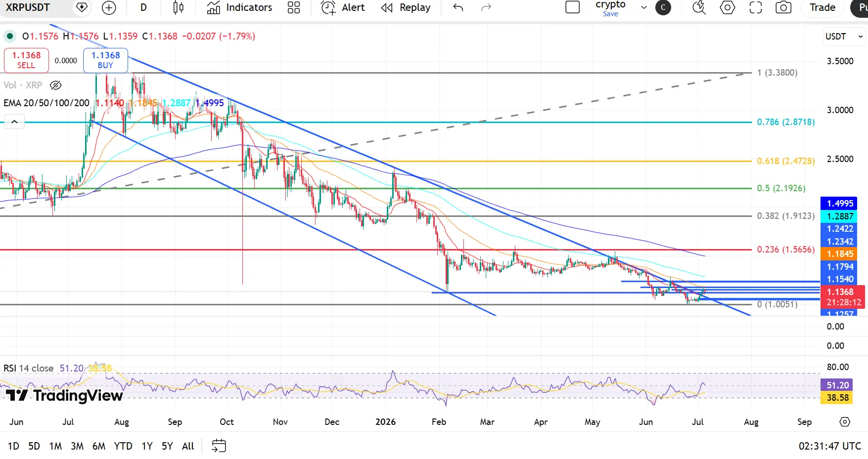Click the 1.1368 BUY button
The width and height of the screenshot is (868, 459).
pyautogui.click(x=105, y=60)
